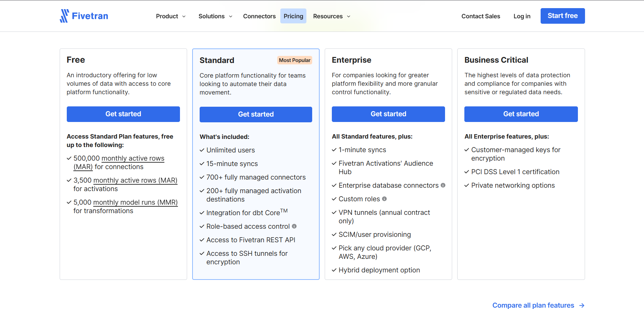The height and width of the screenshot is (309, 644).
Task: Click 'Fivetran Activations' Audience Hub' text
Action: click(x=386, y=168)
